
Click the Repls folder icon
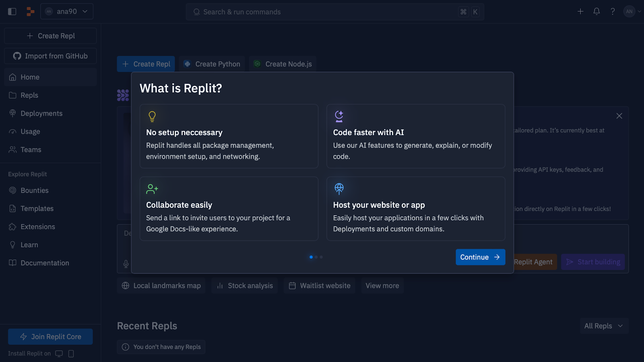click(13, 95)
